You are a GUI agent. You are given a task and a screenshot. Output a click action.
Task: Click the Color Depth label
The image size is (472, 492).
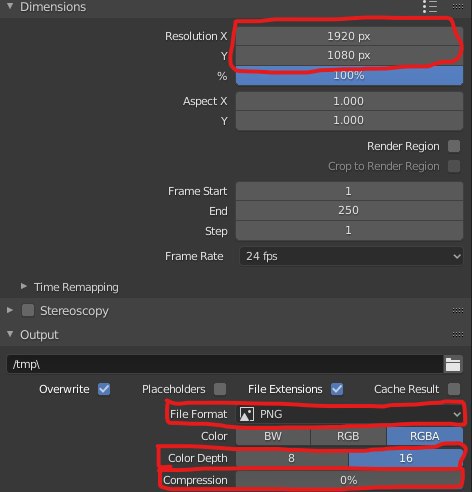coord(198,458)
